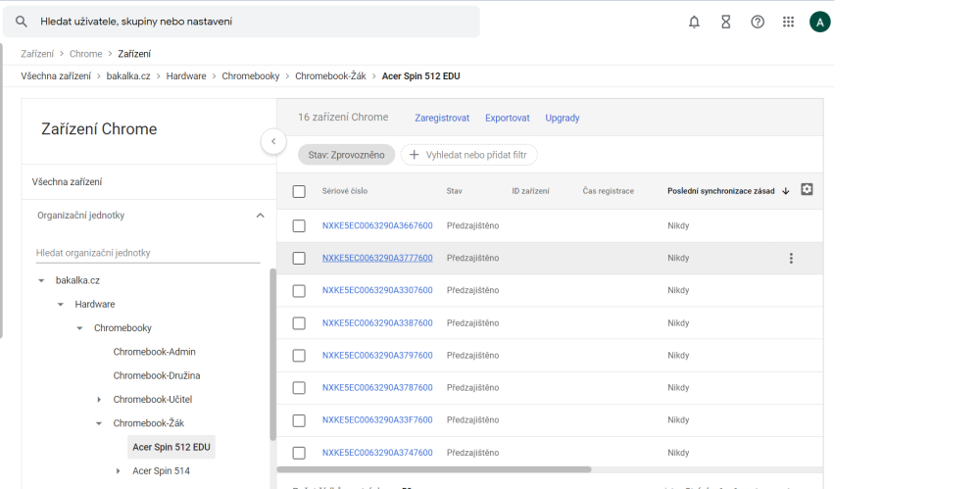Screen dimensions: 980x489
Task: Open the account avatar A
Action: [820, 22]
